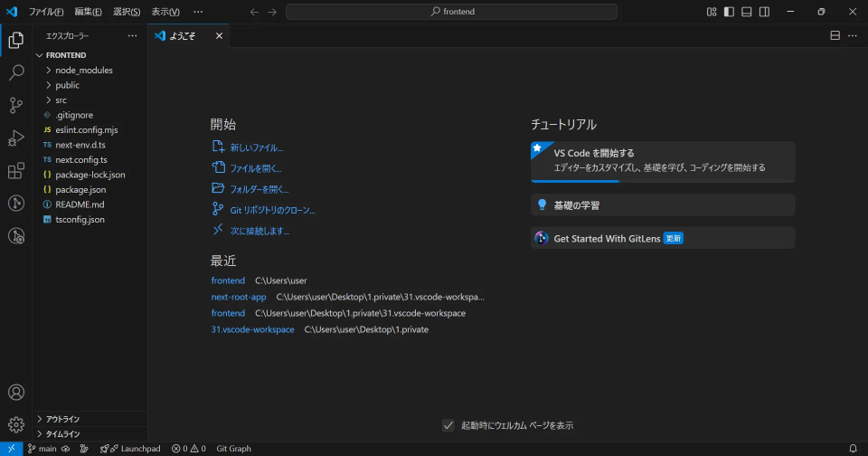Open the 編集(E) menu
Viewport: 868px width, 456px height.
click(x=88, y=12)
